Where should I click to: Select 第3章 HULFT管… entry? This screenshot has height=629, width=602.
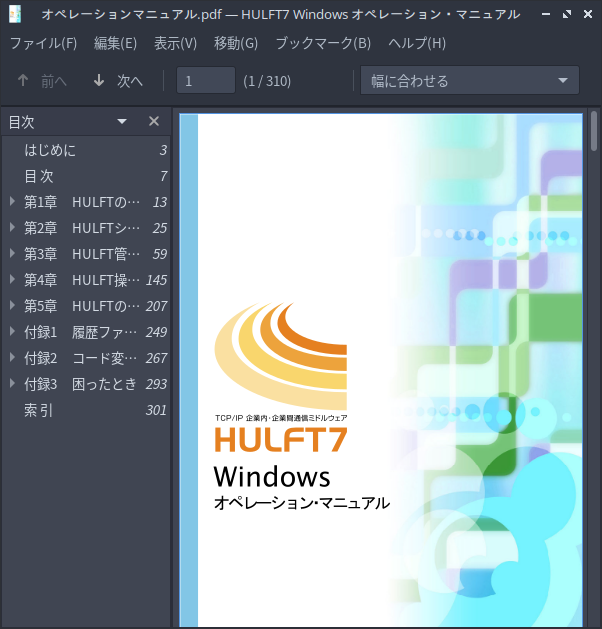(x=86, y=254)
